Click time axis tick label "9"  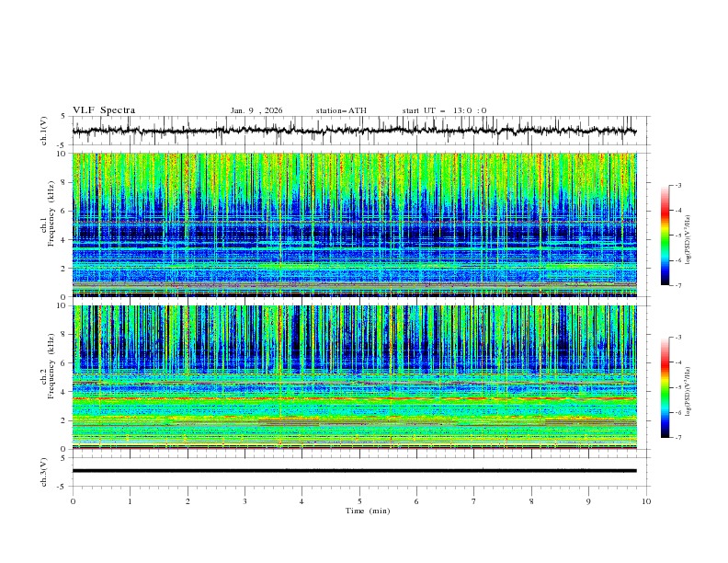pyautogui.click(x=588, y=501)
